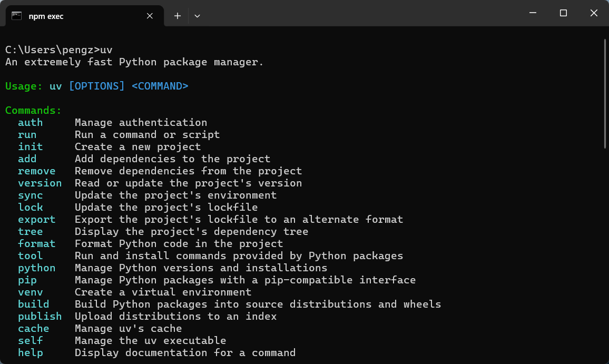Click the 'help' command name

point(31,353)
